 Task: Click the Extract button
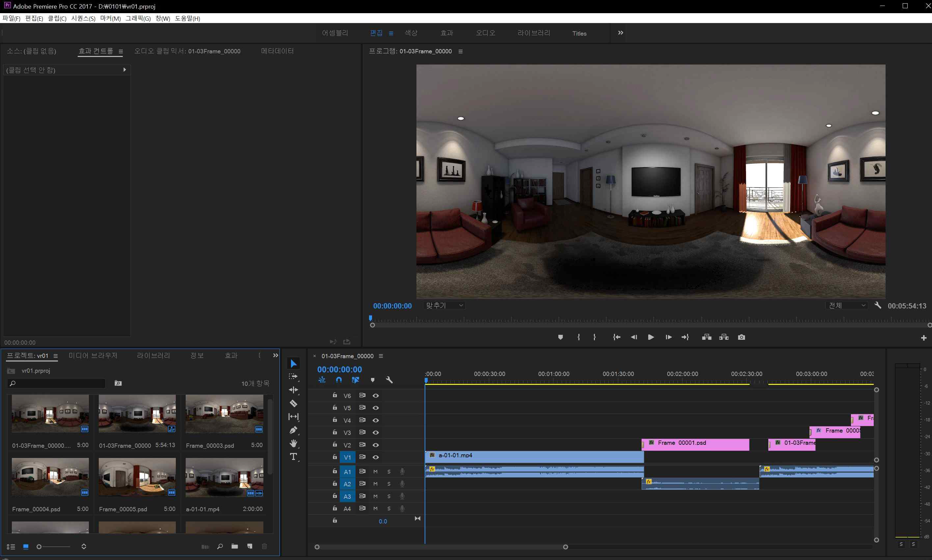tap(724, 337)
